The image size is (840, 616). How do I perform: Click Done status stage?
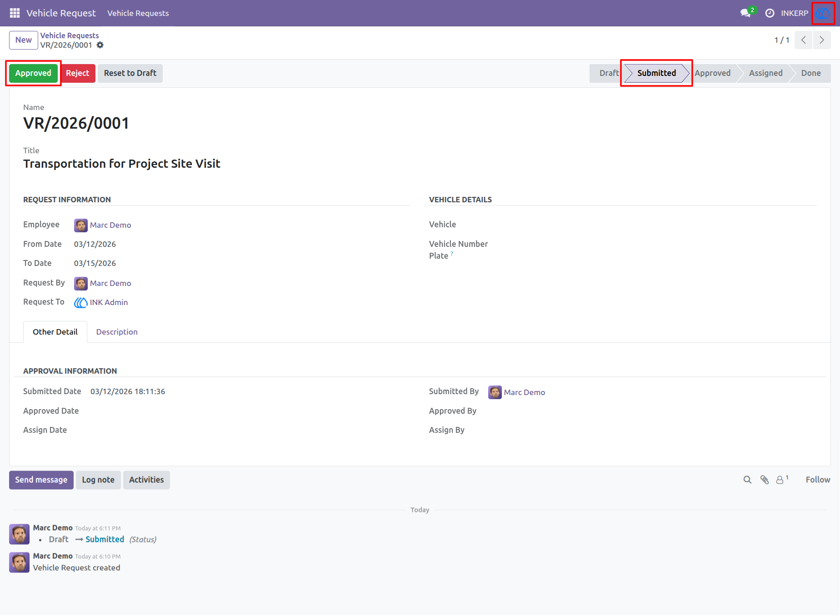point(811,73)
